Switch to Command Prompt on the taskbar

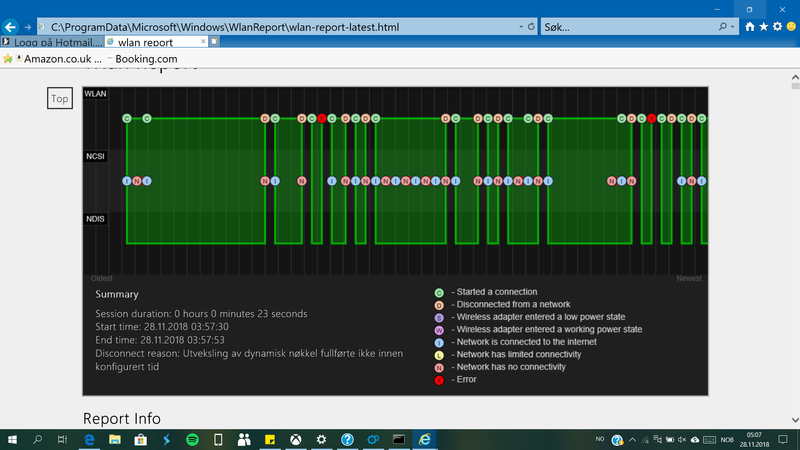pos(398,439)
